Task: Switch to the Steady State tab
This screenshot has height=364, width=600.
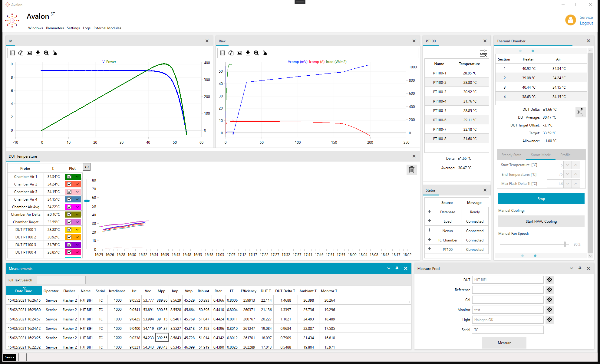Action: tap(511, 155)
